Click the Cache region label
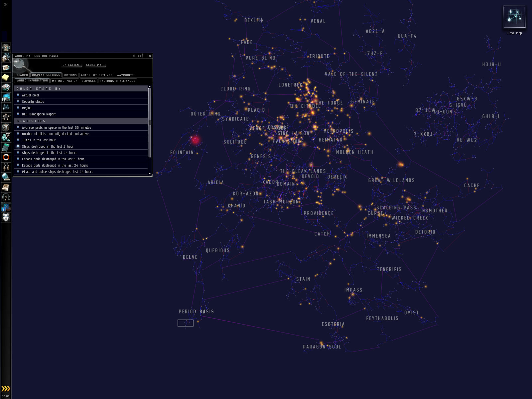 (472, 186)
